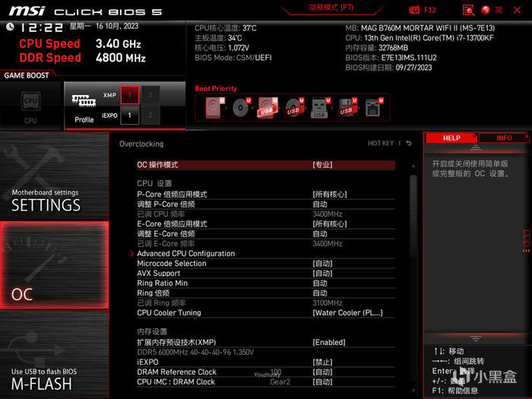Viewport: 532px width, 399px height.
Task: Edit 调整 E-Core 倍频 value
Action: [x=266, y=234]
